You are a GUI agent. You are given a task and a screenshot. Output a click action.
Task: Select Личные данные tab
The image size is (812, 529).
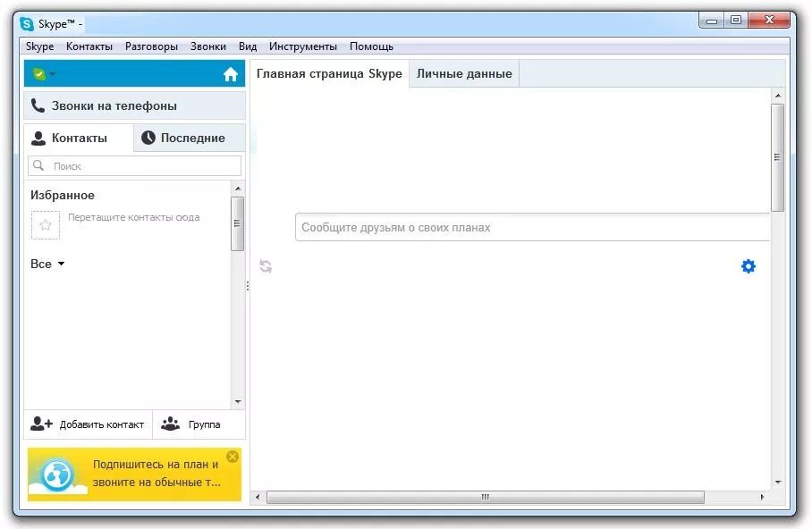464,73
